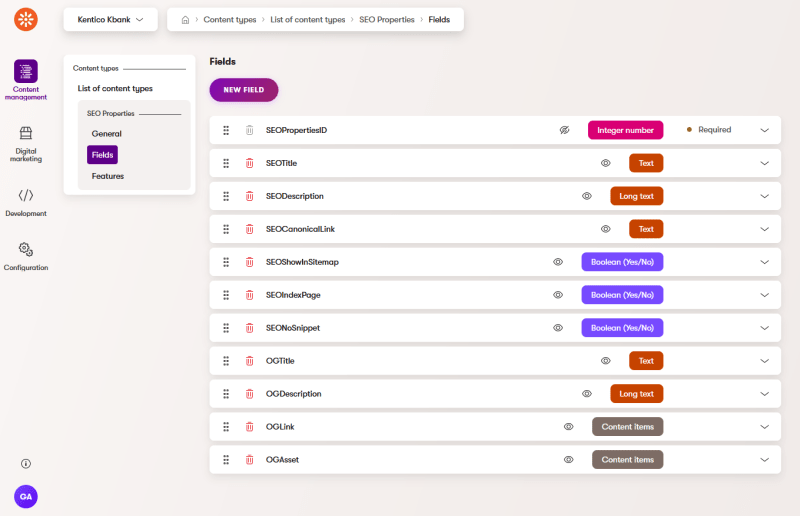Delete the SEOShowInSitemap field

(x=249, y=262)
